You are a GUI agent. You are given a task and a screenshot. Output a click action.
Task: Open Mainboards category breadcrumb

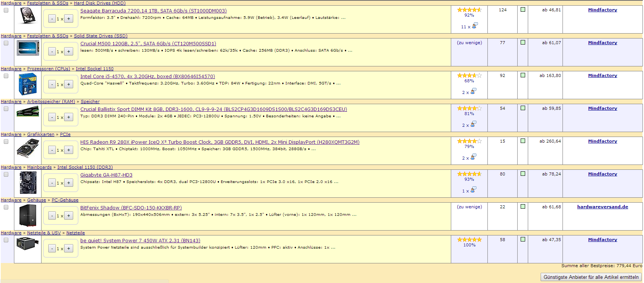click(39, 167)
